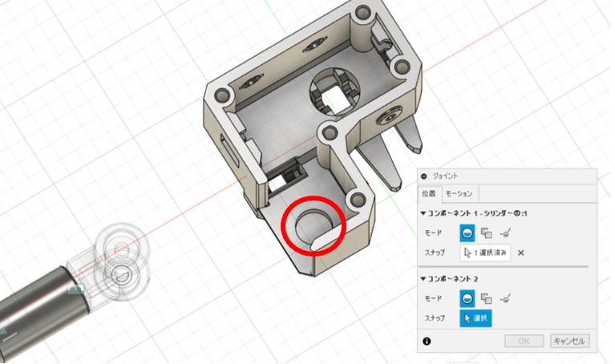Select Between Two Faces mode for コンポーネント 1
This screenshot has height=364, width=615.
coord(487,233)
